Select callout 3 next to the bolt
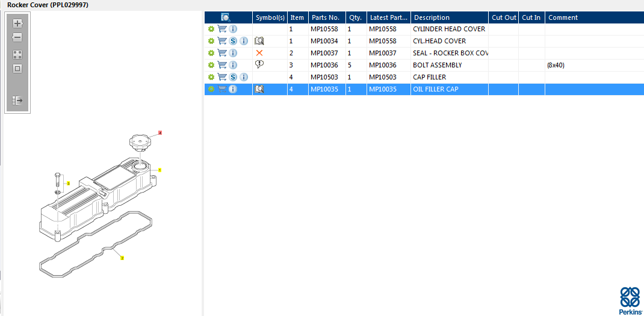Screen dimensions: 644x316 [68, 183]
